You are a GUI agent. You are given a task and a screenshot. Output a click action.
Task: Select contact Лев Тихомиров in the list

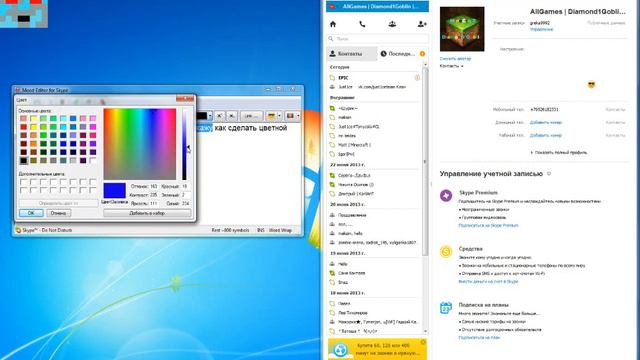point(373,313)
